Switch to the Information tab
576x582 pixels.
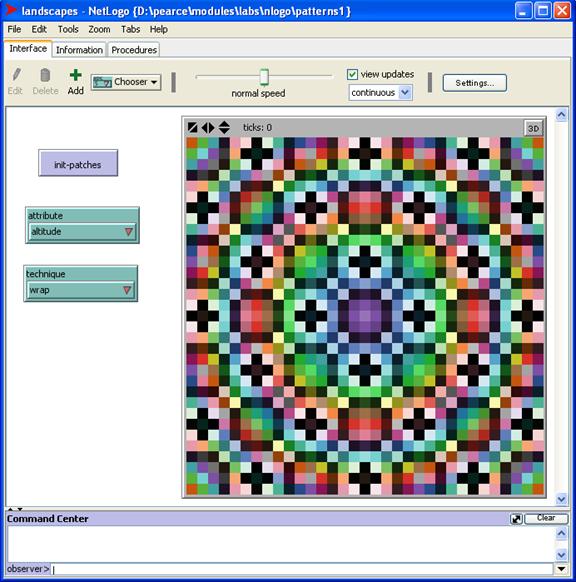pyautogui.click(x=79, y=50)
